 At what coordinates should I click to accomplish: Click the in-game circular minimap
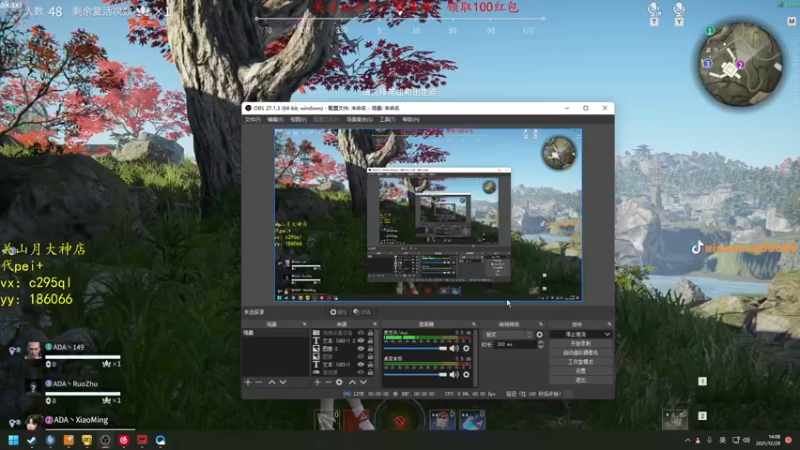coord(740,64)
